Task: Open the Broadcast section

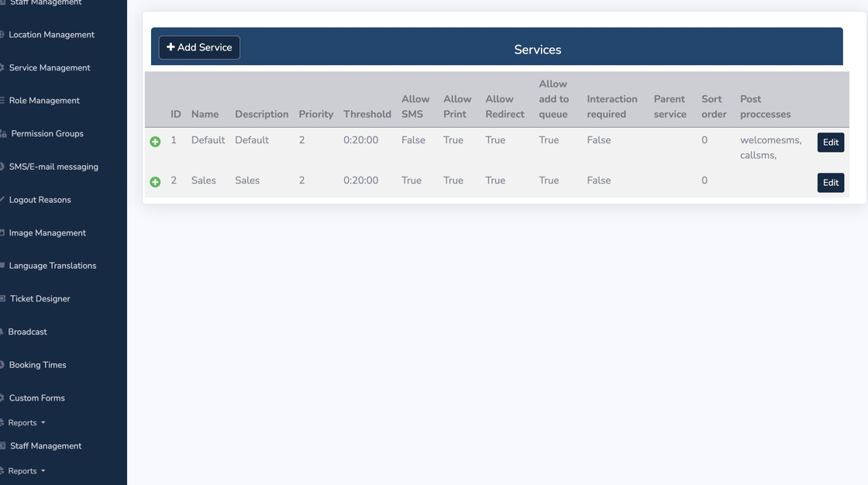Action: coord(27,332)
